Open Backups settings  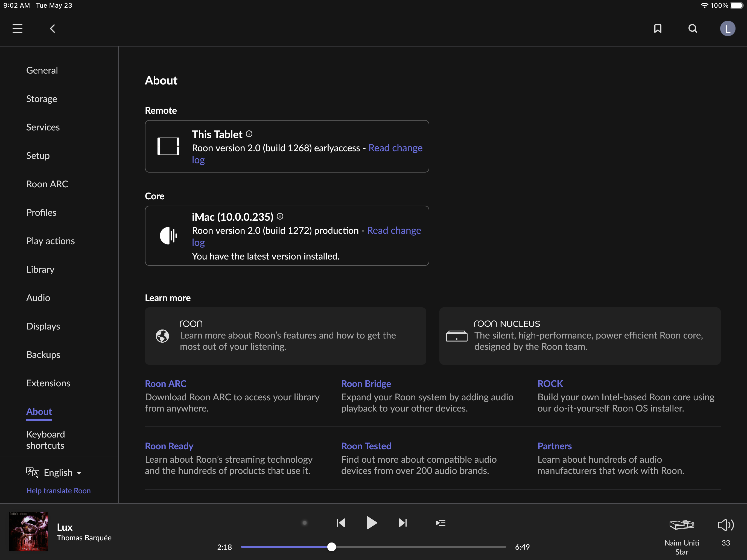[43, 354]
